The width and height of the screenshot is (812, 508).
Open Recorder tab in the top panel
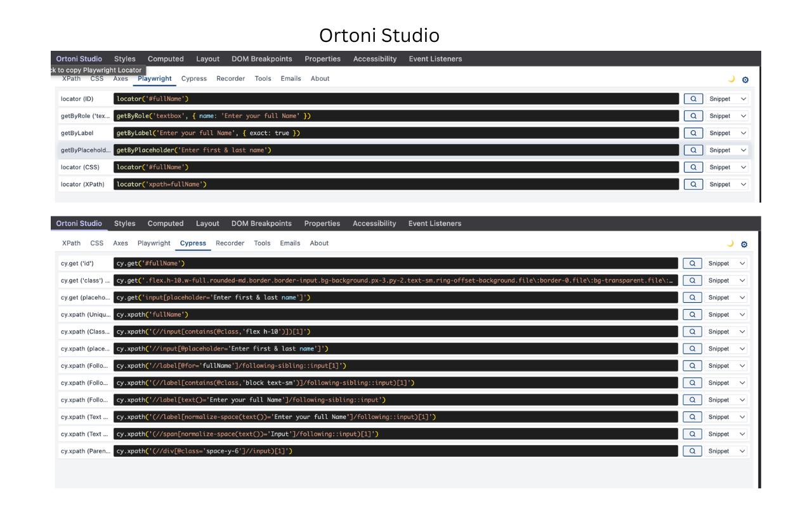pos(231,79)
